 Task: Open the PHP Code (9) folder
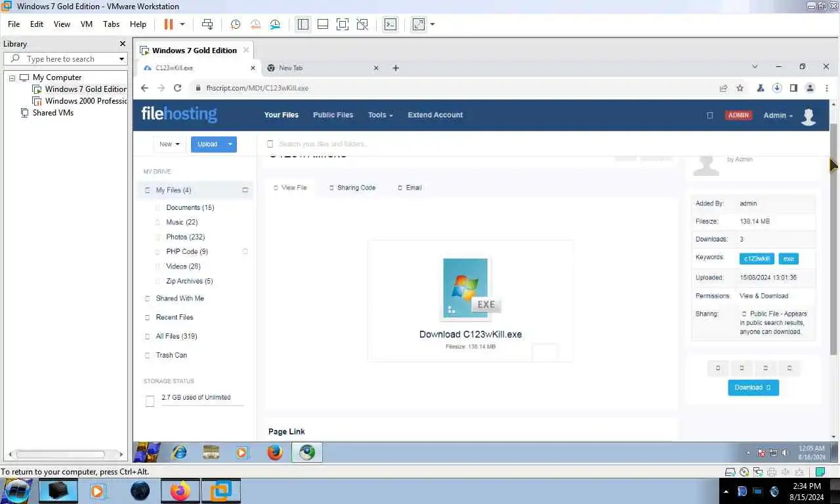(186, 251)
